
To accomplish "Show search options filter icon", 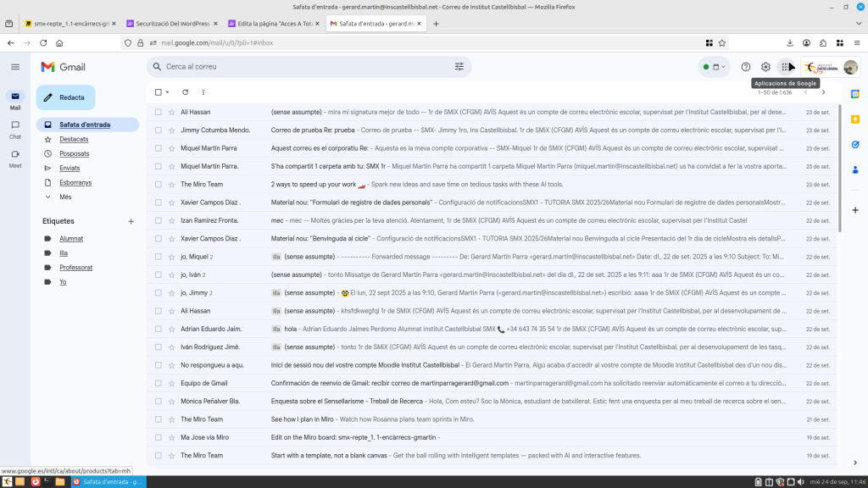I will [x=459, y=67].
